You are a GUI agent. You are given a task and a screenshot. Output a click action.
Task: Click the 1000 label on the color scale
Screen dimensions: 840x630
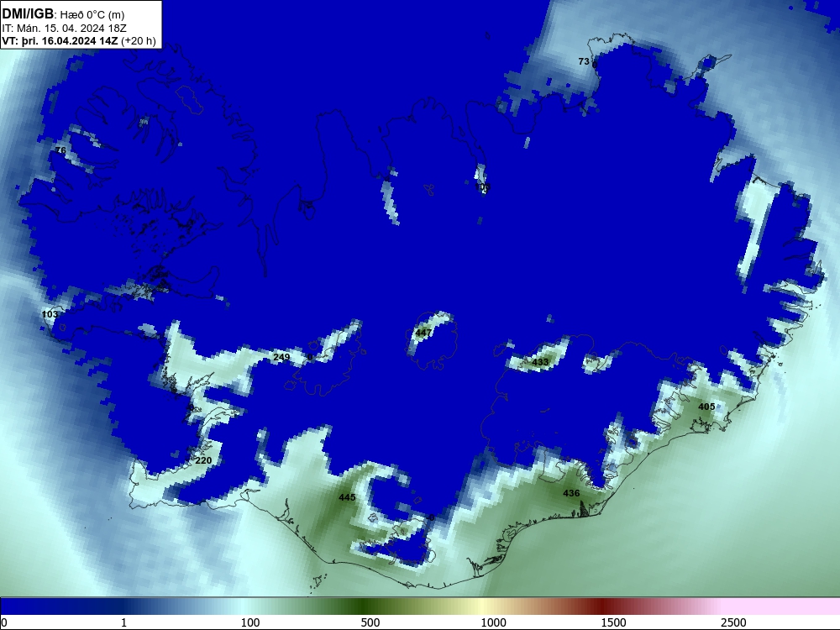click(493, 622)
